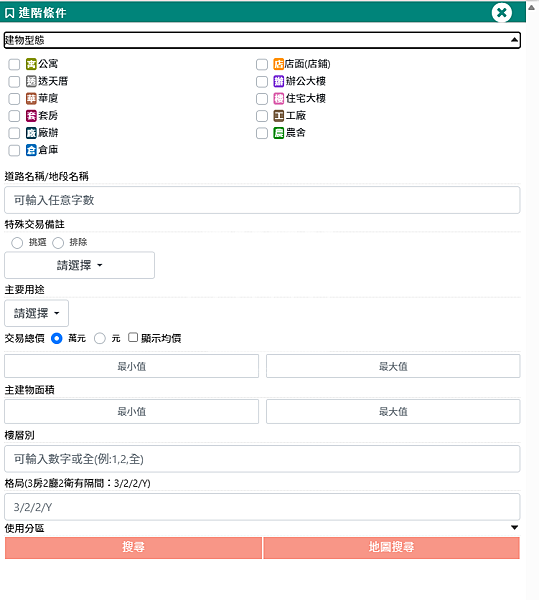Screen dimensions: 539x600
Task: Expand the 使用分區 section arrow
Action: (x=515, y=528)
